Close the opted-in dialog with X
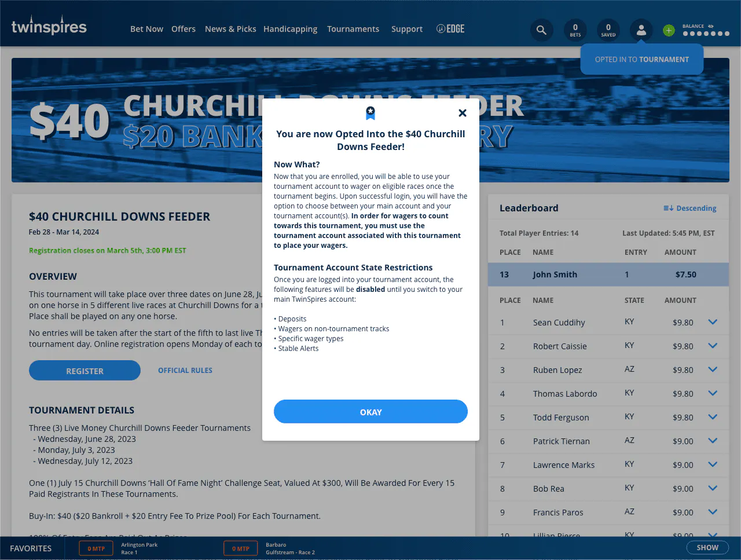Screen dimensions: 741x560 click(x=463, y=113)
